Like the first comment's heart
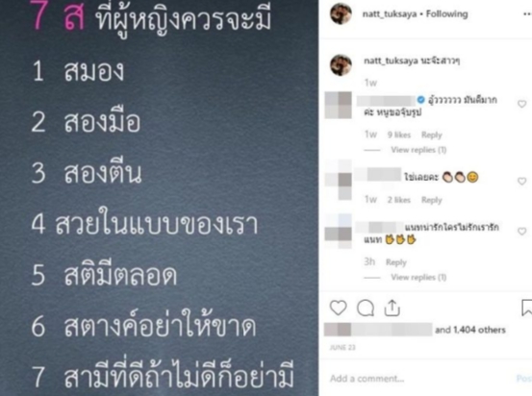 click(x=521, y=104)
